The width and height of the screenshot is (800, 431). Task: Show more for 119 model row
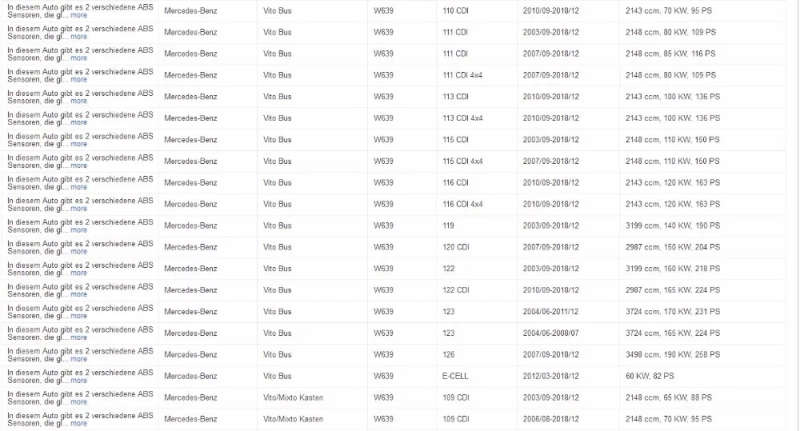point(79,230)
